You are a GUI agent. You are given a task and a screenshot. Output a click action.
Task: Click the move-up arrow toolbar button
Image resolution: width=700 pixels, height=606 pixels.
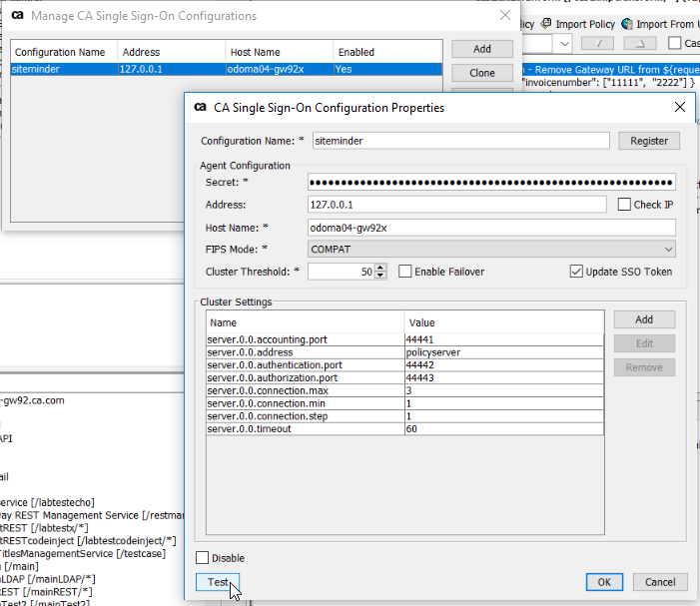coord(598,43)
